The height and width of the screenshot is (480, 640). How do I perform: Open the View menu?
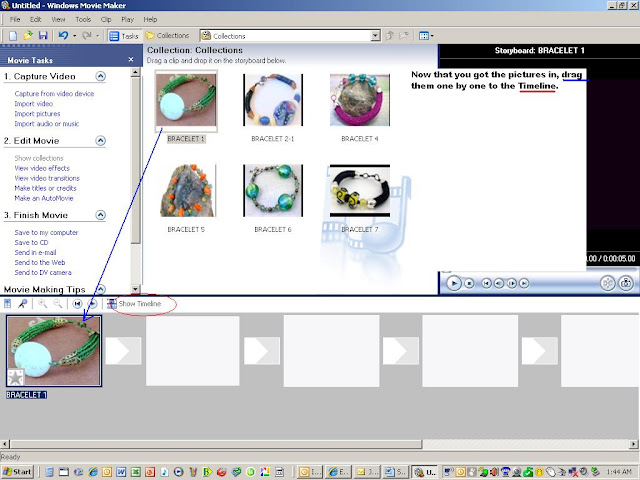pyautogui.click(x=58, y=19)
